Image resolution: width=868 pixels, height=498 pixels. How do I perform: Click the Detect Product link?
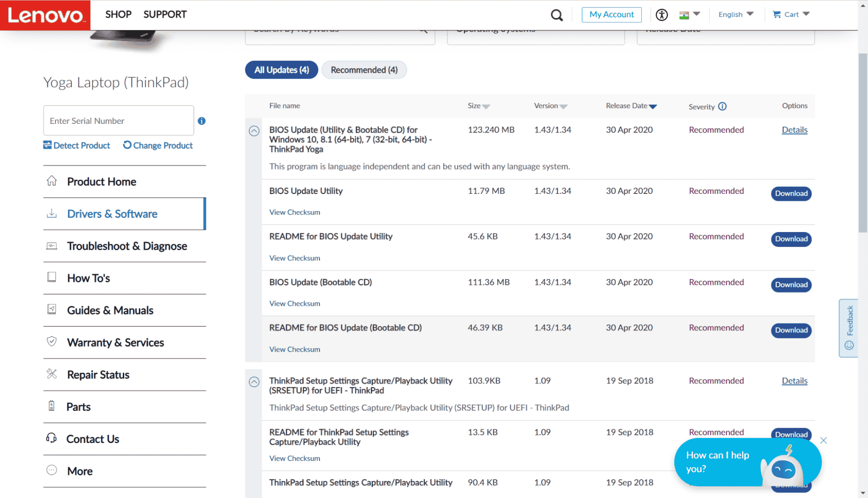[x=76, y=146]
